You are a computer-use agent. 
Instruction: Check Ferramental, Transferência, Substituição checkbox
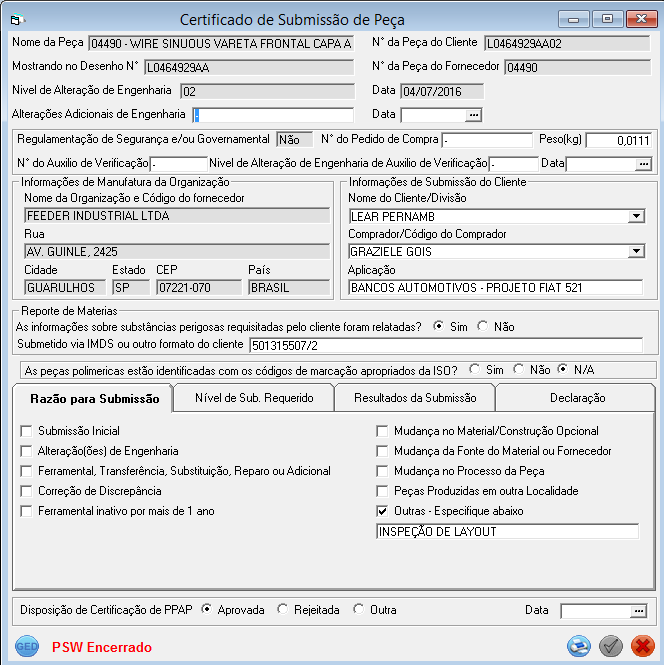tap(26, 471)
